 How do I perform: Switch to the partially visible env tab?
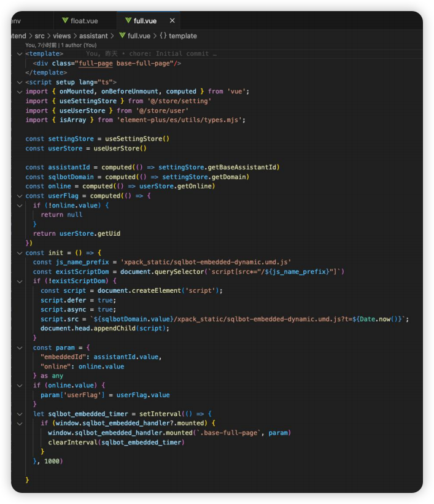coord(16,21)
